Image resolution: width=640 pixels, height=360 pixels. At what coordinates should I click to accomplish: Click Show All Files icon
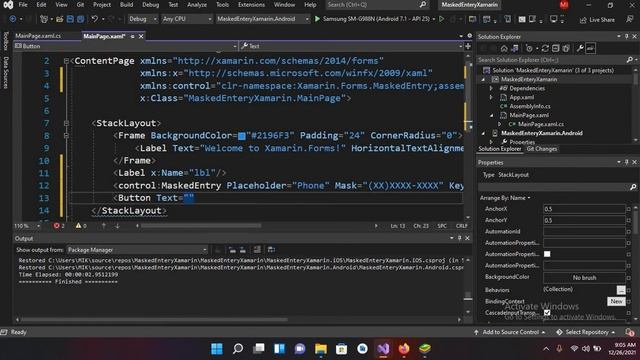pos(566,49)
